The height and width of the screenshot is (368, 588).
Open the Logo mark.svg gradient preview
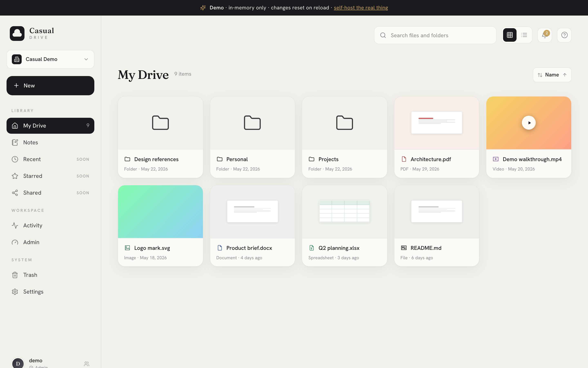(x=160, y=212)
